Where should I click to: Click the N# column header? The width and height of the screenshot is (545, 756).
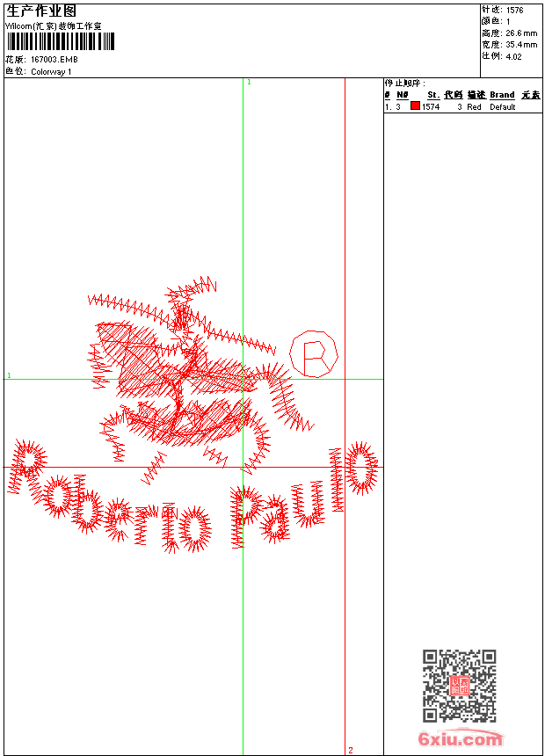[403, 95]
